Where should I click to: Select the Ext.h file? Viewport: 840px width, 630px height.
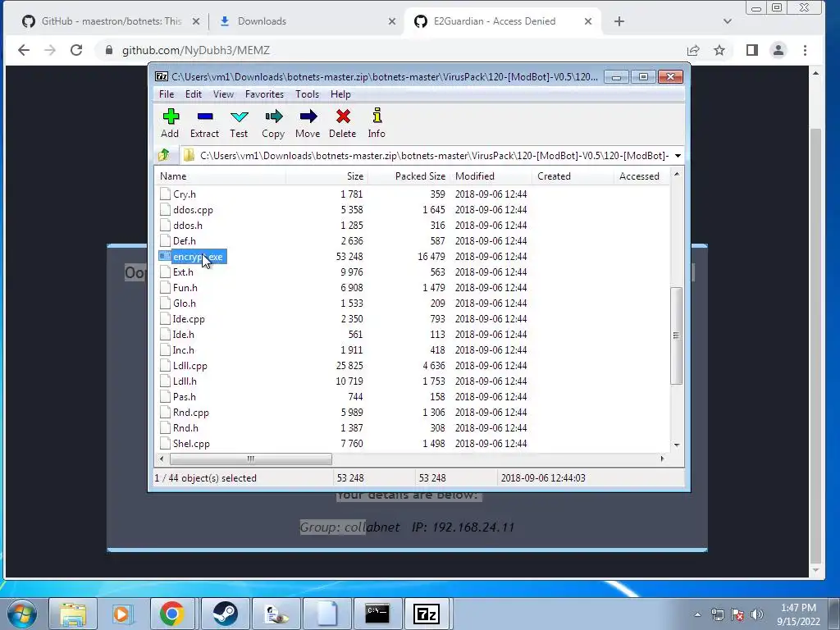(x=183, y=272)
